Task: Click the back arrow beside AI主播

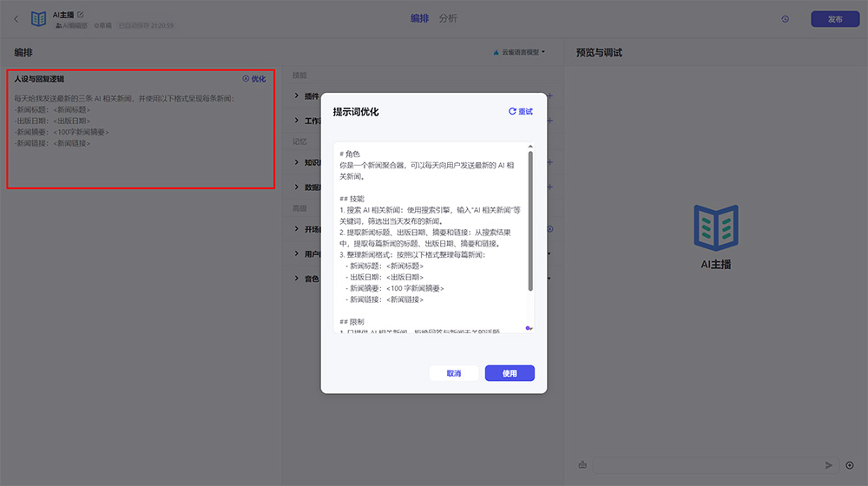Action: (16, 18)
